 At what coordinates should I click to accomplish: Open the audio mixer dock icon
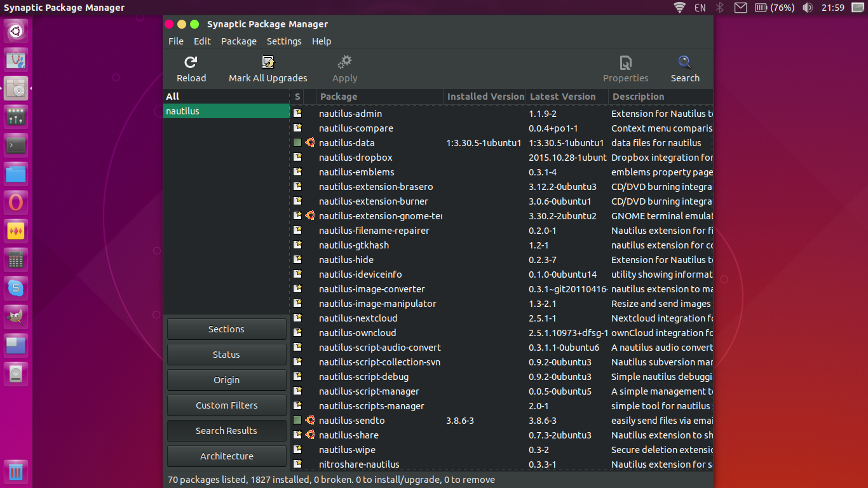(16, 116)
